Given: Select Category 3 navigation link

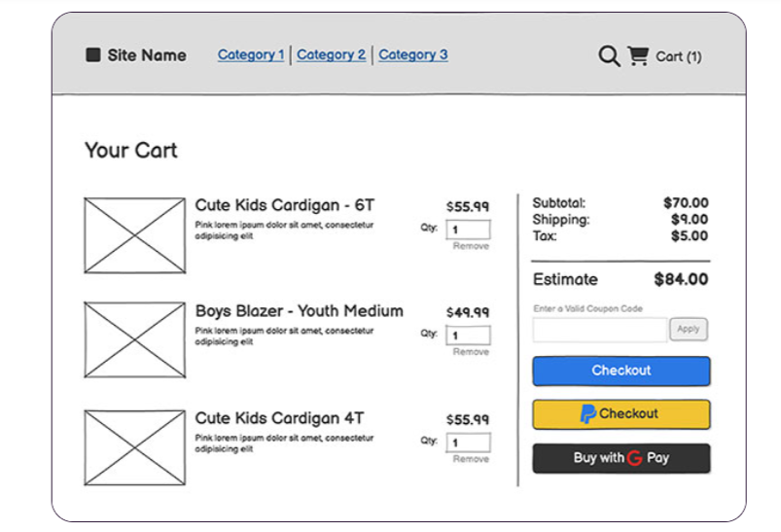Looking at the screenshot, I should [413, 54].
